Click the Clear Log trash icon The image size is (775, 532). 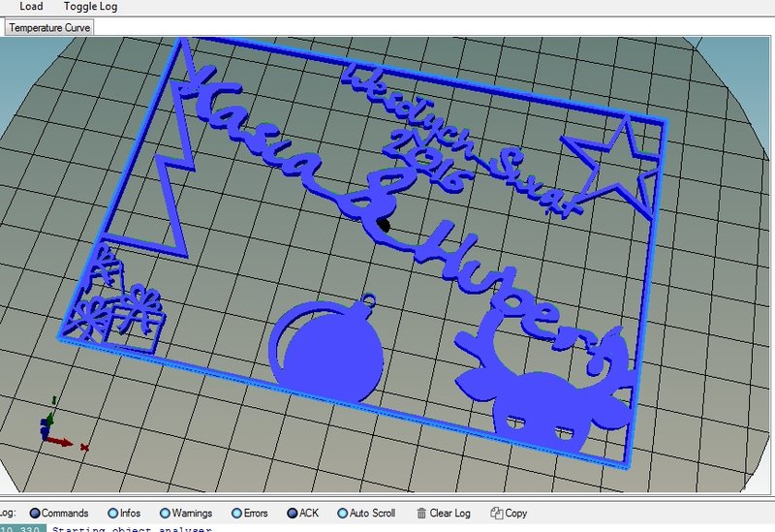(421, 514)
